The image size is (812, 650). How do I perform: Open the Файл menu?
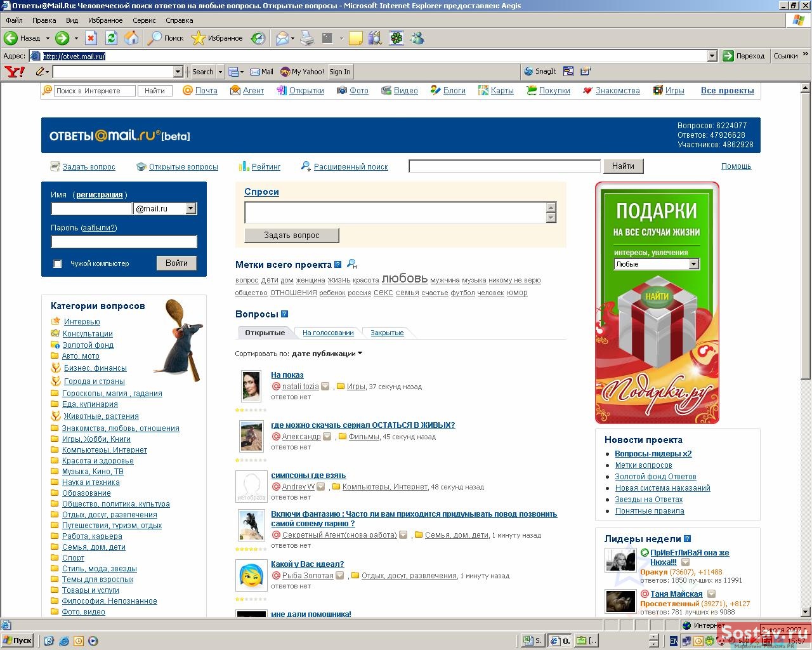tap(14, 20)
